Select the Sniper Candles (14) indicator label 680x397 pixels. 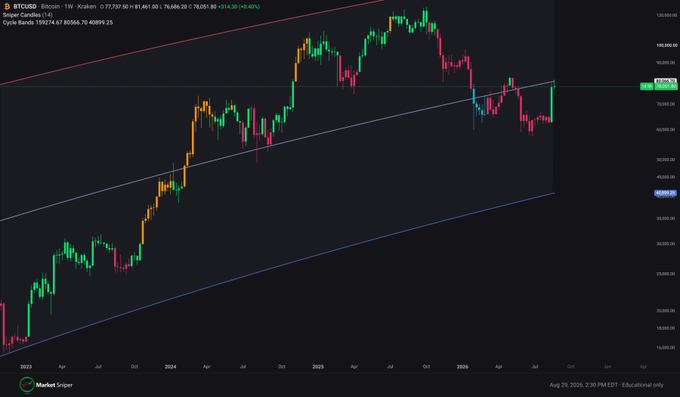point(28,15)
